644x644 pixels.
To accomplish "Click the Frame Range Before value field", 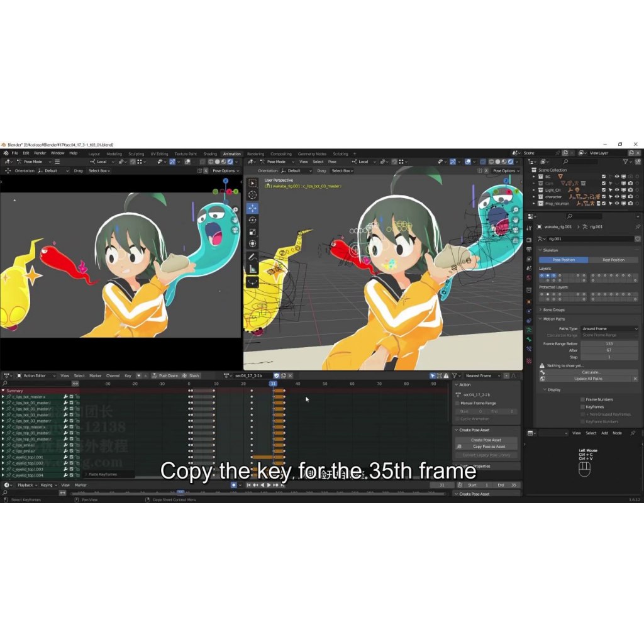I will [x=609, y=344].
